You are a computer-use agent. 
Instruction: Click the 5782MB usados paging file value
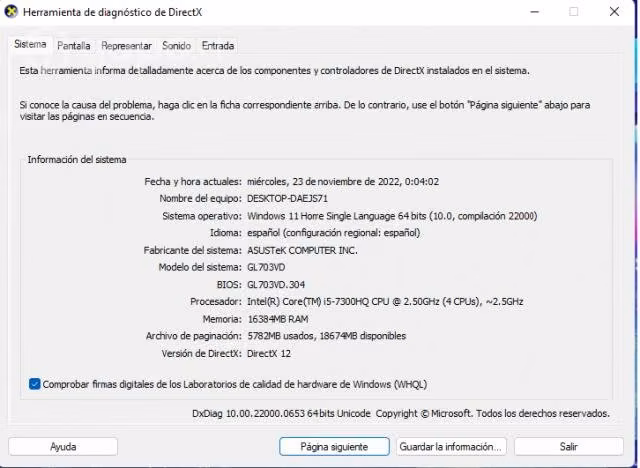(327, 336)
